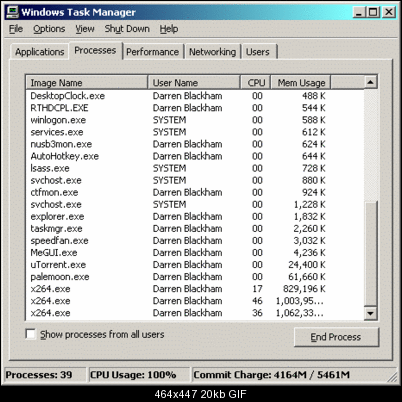Select the nusb3mon.exe process
Screen dimensions: 402x402
(195, 144)
